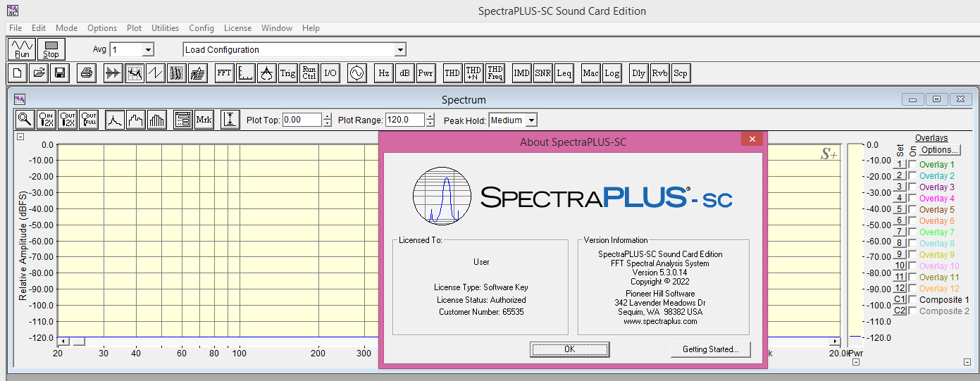980x381 pixels.
Task: Enable the Overlay 9 checkbox
Action: 913,254
